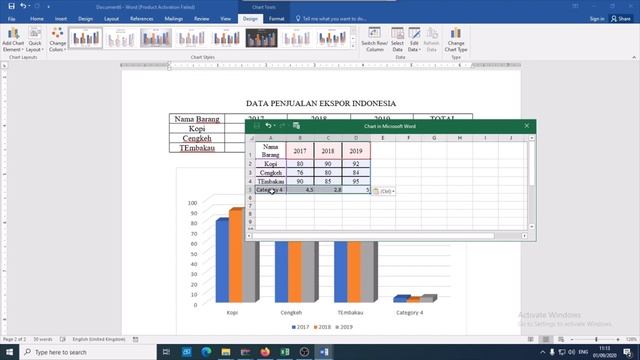
Task: Click column header E in spreadsheet
Action: coord(382,138)
